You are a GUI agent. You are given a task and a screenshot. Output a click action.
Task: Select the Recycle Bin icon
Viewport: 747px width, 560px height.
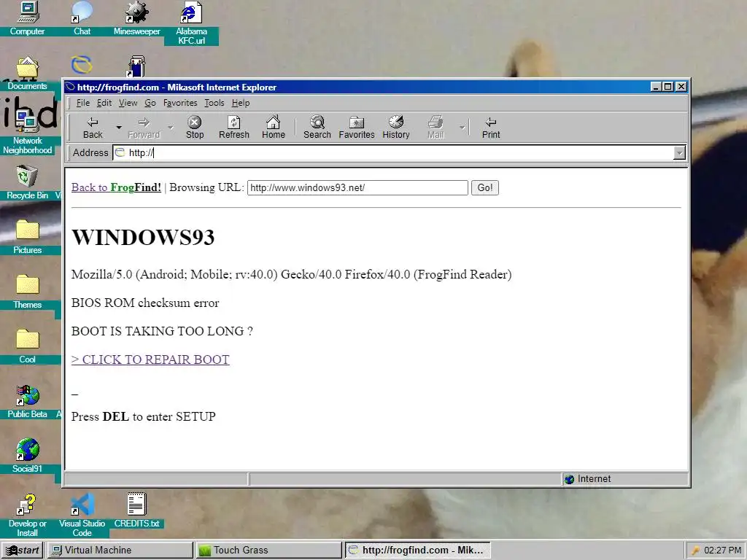[x=27, y=182]
